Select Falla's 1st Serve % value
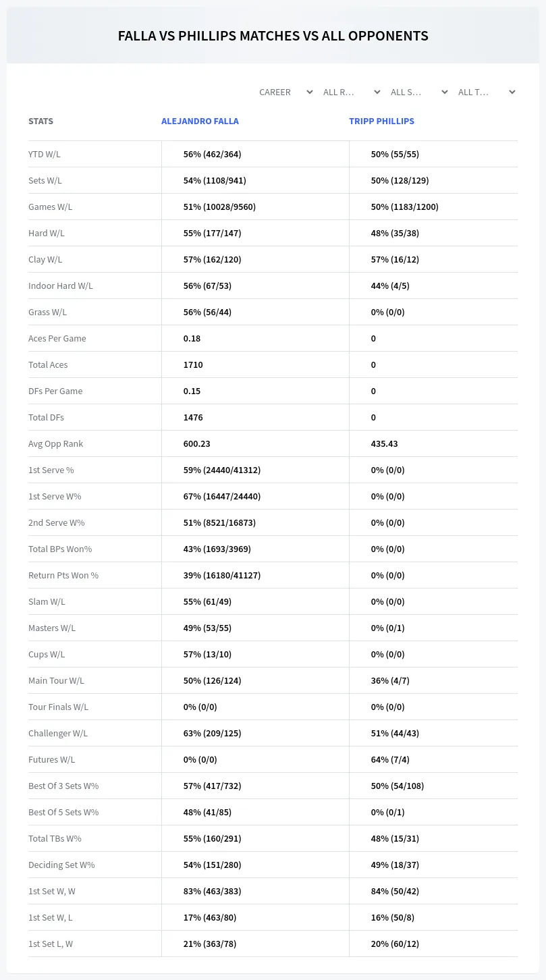Image resolution: width=546 pixels, height=980 pixels. 222,470
